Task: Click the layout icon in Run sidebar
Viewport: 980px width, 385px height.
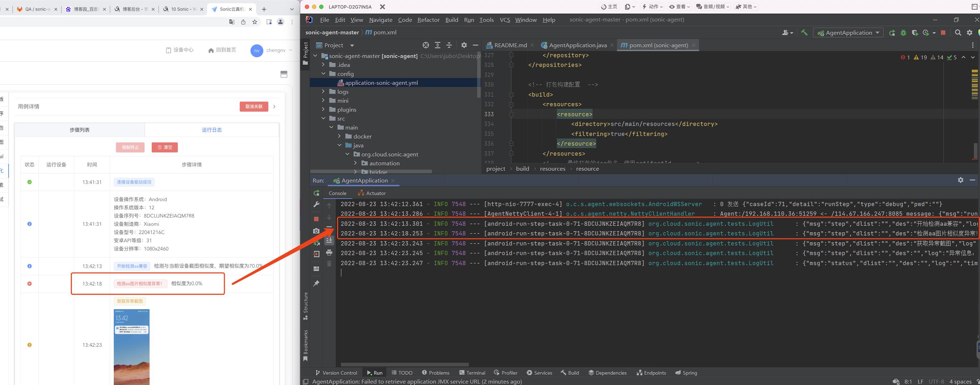Action: (x=316, y=269)
